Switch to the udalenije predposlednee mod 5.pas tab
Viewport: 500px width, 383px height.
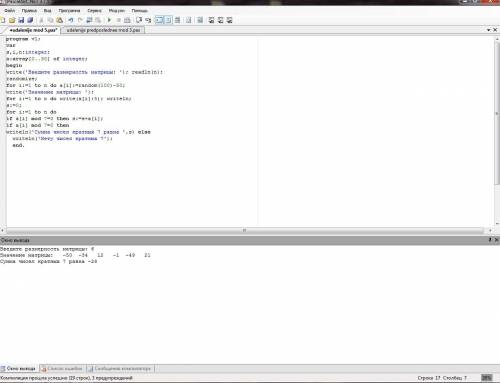click(103, 30)
